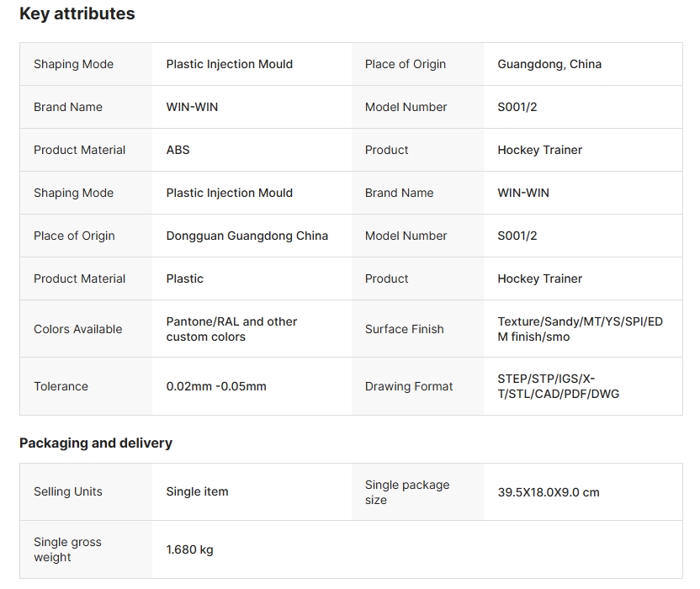Click the Plastic value beside Product Material
Image resolution: width=700 pixels, height=589 pixels.
point(184,279)
